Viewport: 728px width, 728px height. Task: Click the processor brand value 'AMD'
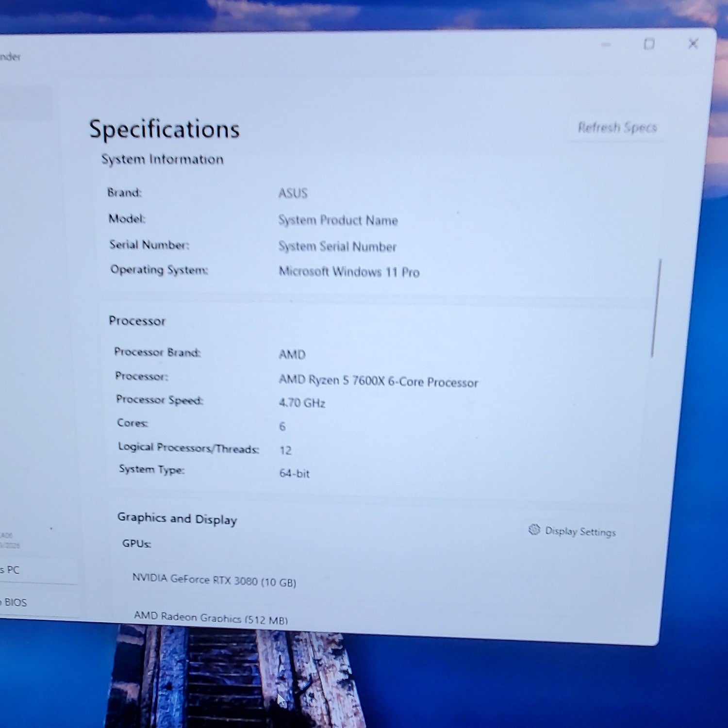292,354
